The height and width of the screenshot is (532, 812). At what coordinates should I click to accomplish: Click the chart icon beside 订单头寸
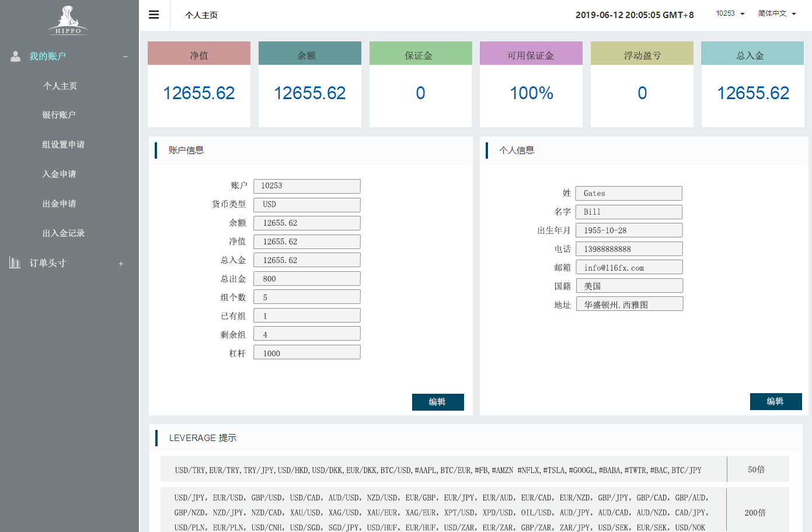tap(15, 263)
